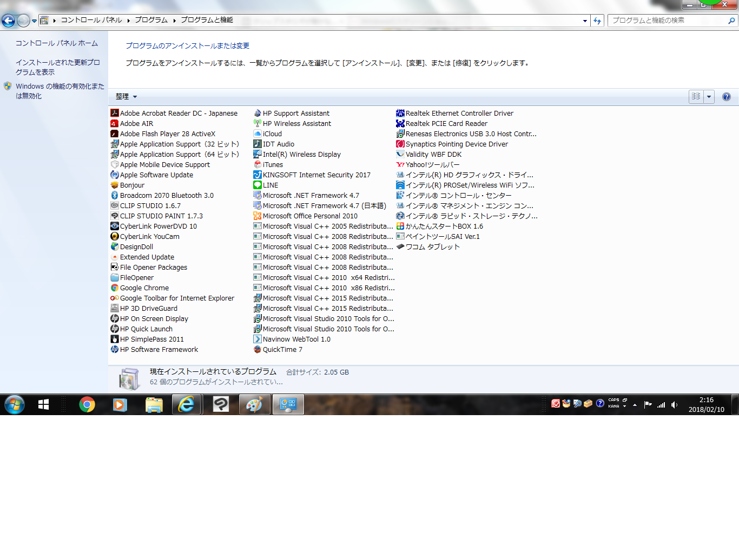Image resolution: width=739 pixels, height=560 pixels.
Task: Expand the arrow after プログラム breadcrumb
Action: (x=175, y=21)
